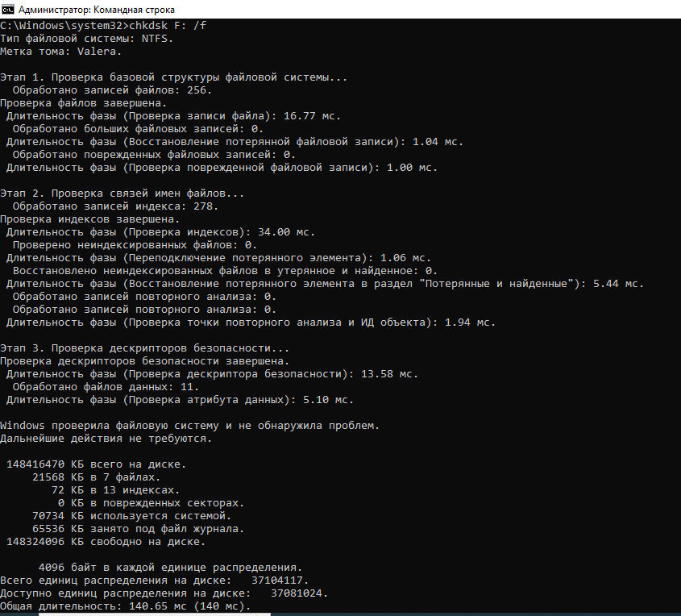Click '65536 КБ занято под файл журнала.'
The width and height of the screenshot is (681, 616).
click(138, 529)
